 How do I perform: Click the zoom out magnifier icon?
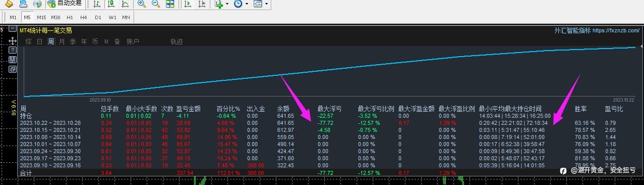[156, 4]
